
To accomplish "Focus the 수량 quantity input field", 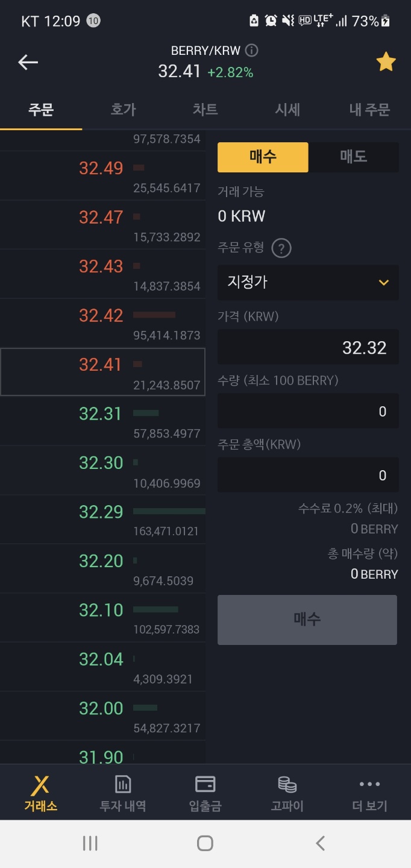I will point(308,410).
